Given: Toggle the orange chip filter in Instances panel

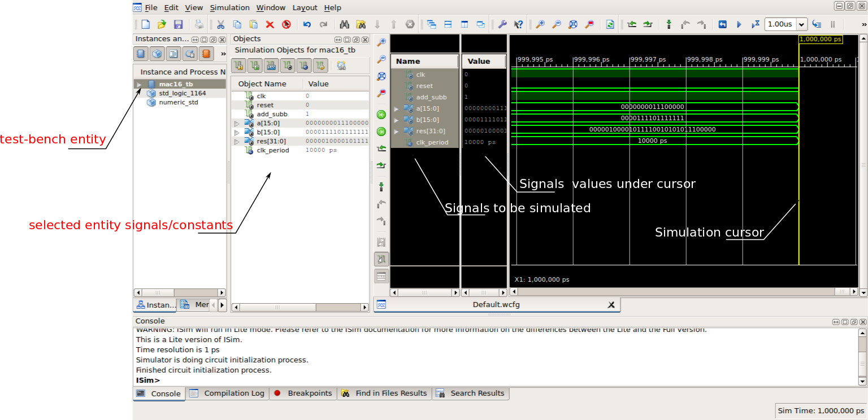Looking at the screenshot, I should click(x=206, y=54).
